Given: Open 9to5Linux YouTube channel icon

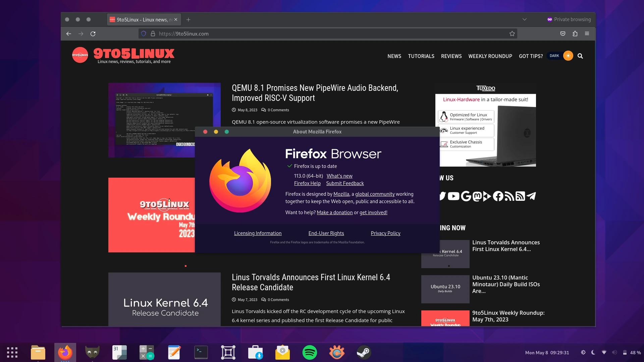Looking at the screenshot, I should [x=453, y=196].
